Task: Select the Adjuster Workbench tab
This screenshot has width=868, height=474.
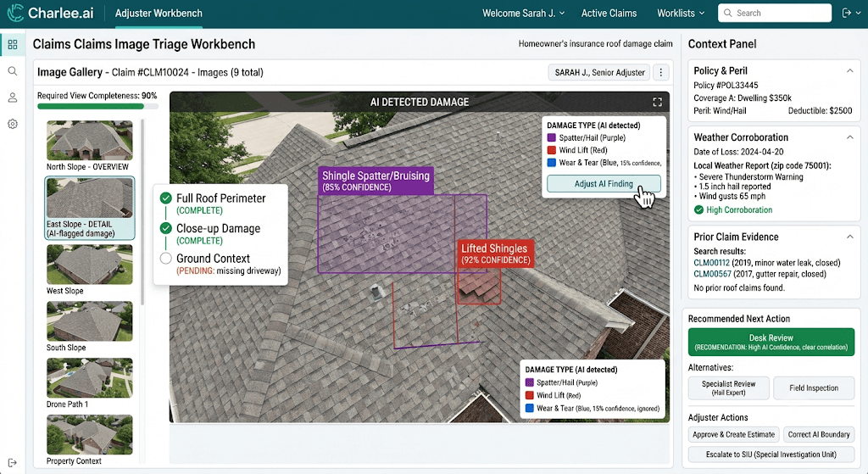Action: [159, 14]
